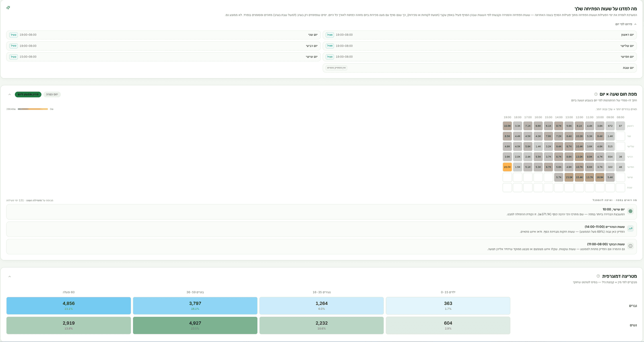Collapse the heatmap section with chevron
Viewport: 644px width, 342px height.
coord(10,95)
